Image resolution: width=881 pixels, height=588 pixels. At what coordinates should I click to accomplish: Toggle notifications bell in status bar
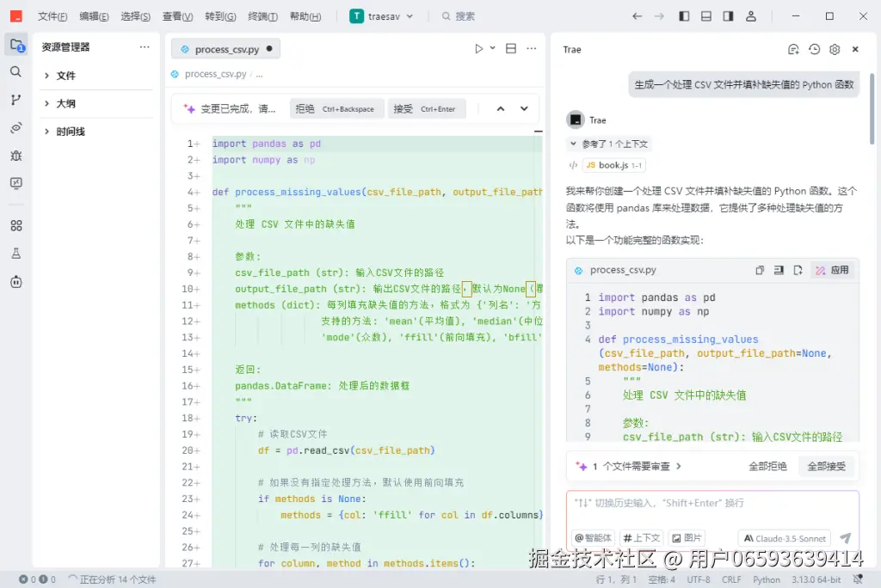[858, 579]
